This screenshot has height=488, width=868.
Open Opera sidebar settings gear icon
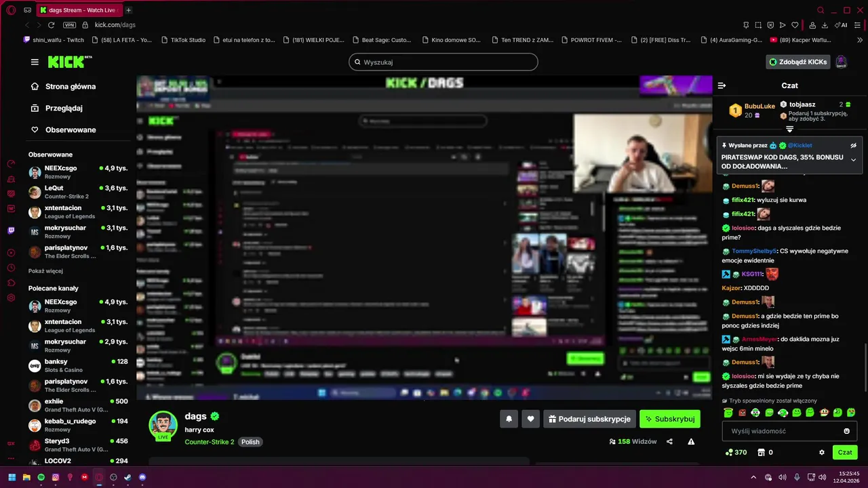pyautogui.click(x=11, y=298)
